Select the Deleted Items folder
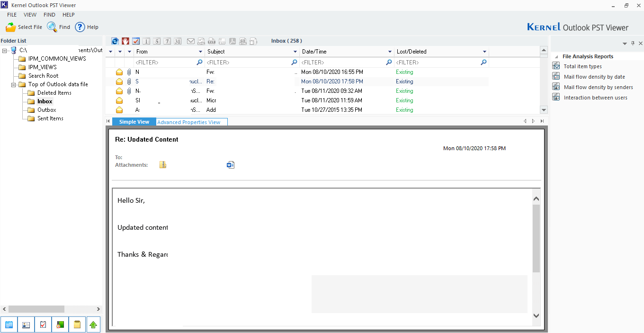The height and width of the screenshot is (333, 644). click(54, 93)
